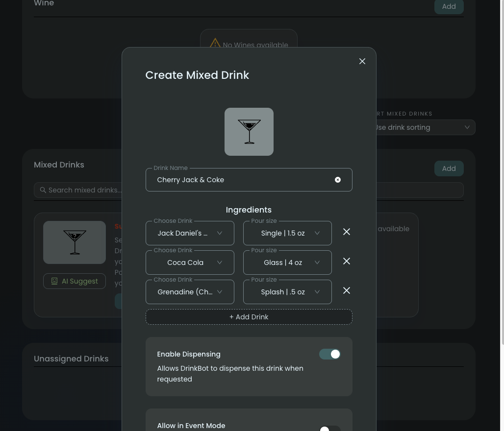The image size is (504, 431).
Task: Open the Coca Cola drink dropdown
Action: click(190, 263)
